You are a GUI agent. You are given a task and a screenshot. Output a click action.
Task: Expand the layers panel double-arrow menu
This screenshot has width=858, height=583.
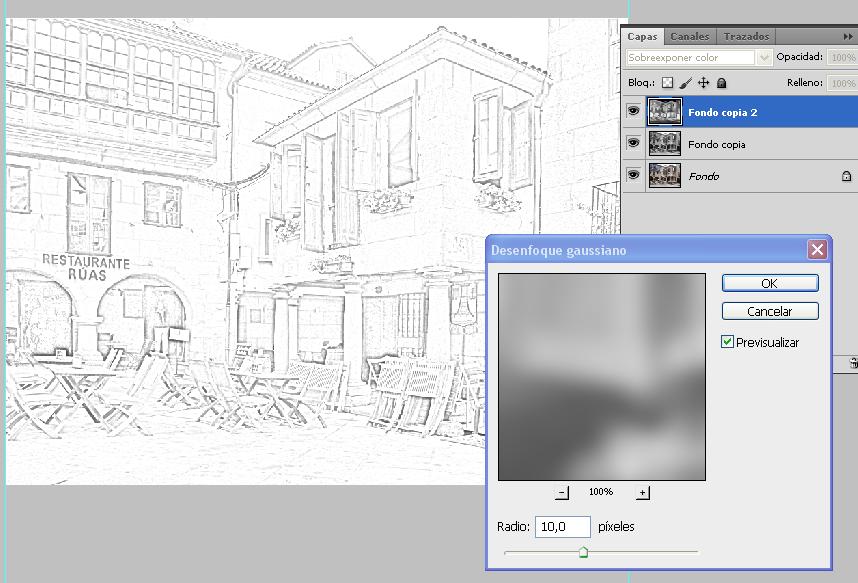[x=849, y=36]
